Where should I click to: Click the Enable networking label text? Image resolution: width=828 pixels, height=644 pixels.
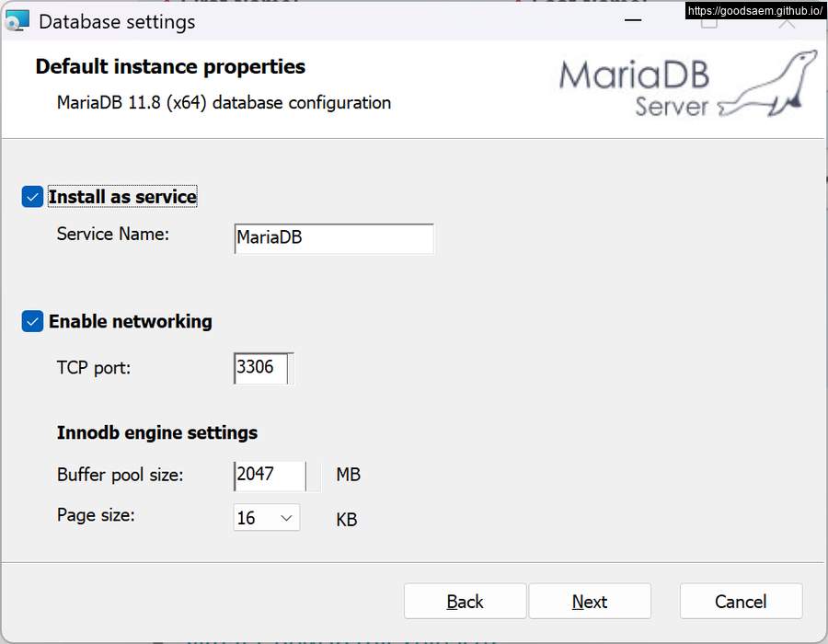(x=131, y=321)
